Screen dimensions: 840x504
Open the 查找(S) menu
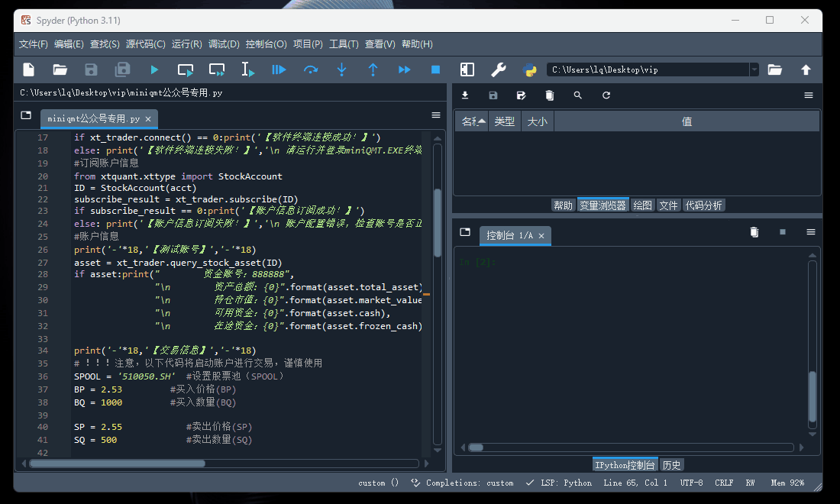(105, 44)
